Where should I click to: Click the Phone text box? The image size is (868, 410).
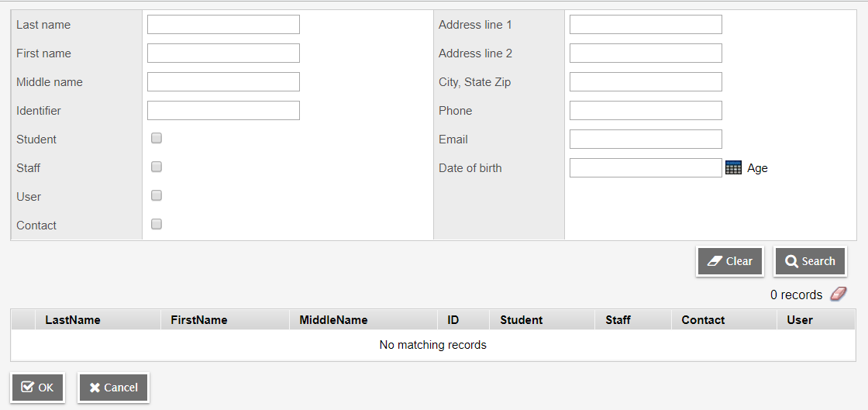[646, 111]
